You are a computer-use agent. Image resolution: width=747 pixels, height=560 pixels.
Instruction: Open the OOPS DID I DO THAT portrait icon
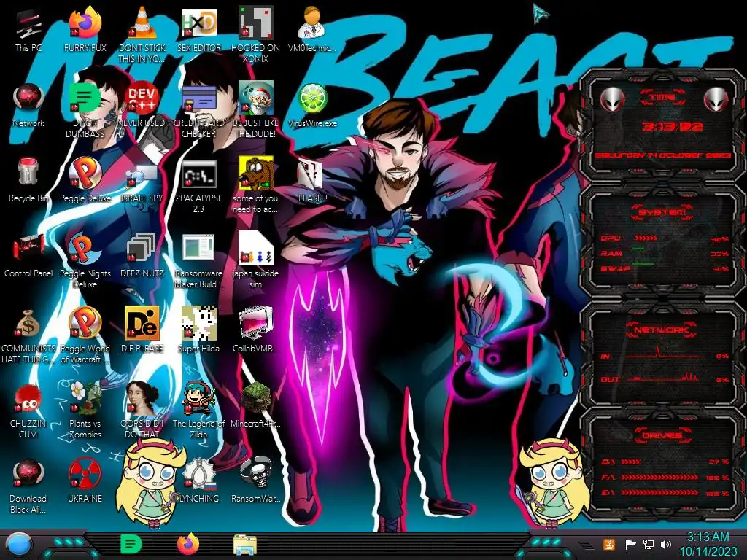[x=142, y=411]
